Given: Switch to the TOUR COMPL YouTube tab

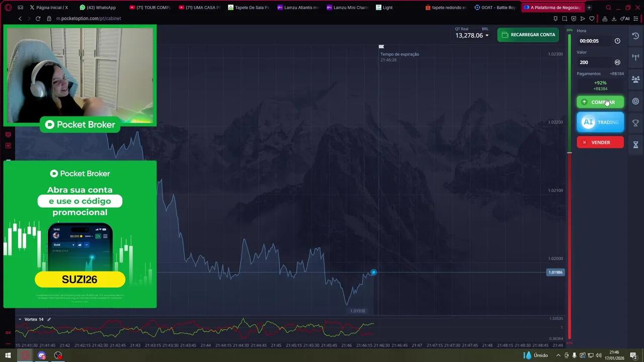Looking at the screenshot, I should tap(150, 8).
